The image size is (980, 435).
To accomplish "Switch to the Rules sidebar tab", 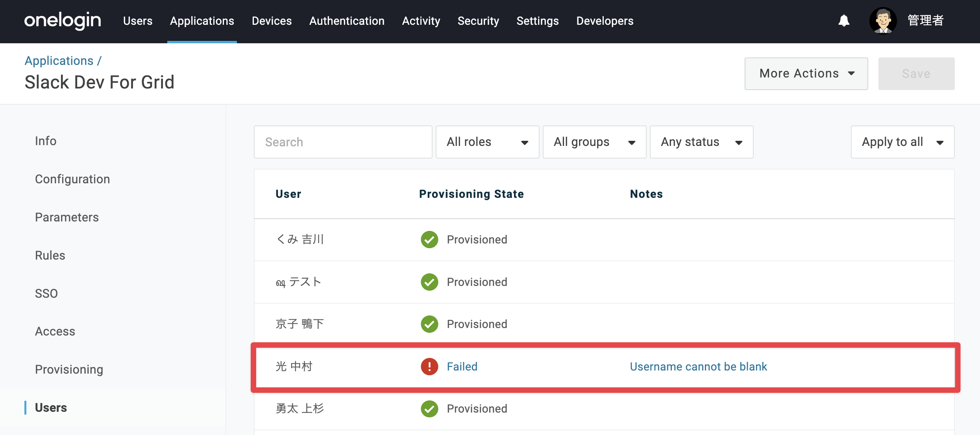I will pyautogui.click(x=50, y=255).
